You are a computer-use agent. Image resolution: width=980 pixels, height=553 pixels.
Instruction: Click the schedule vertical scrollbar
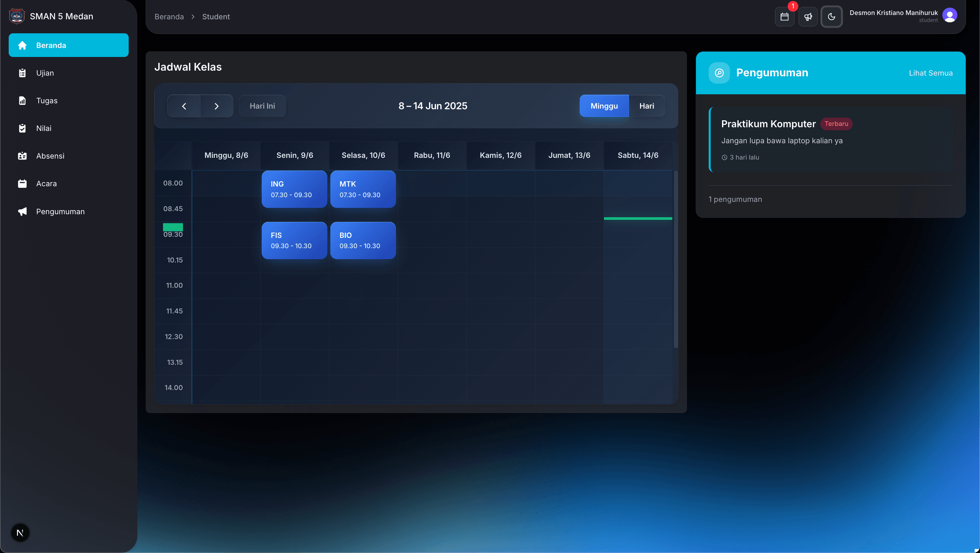[x=676, y=260]
